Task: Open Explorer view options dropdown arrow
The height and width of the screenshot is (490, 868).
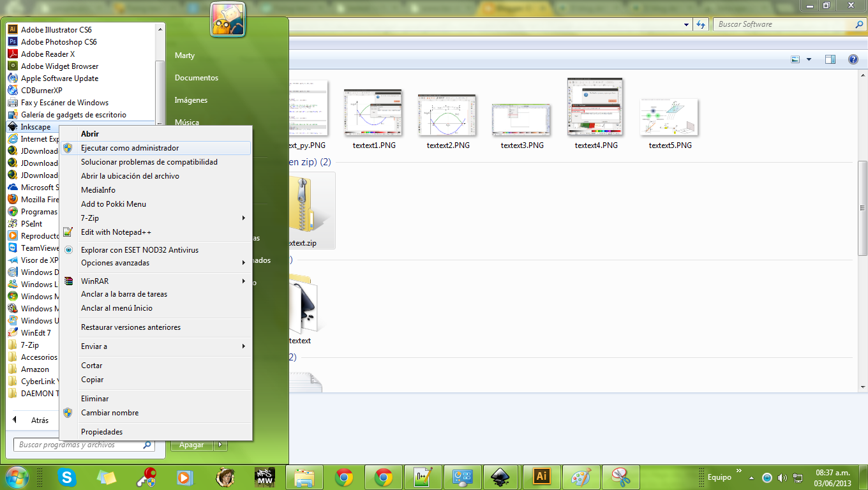Action: 809,59
